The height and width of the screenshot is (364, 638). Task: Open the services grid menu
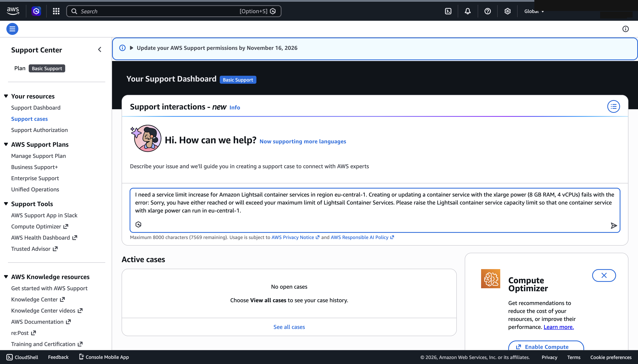[56, 11]
